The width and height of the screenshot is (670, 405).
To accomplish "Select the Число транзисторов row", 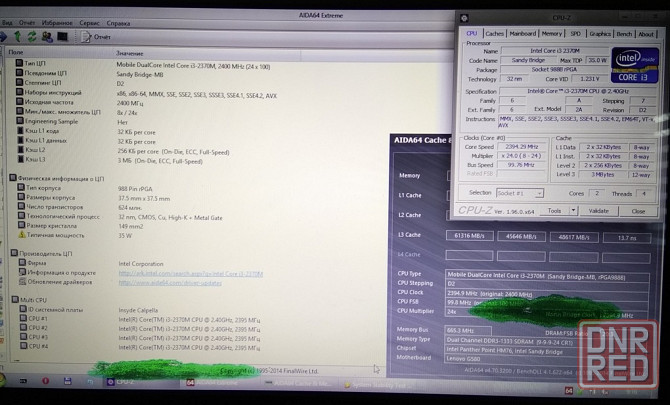I will click(x=80, y=207).
